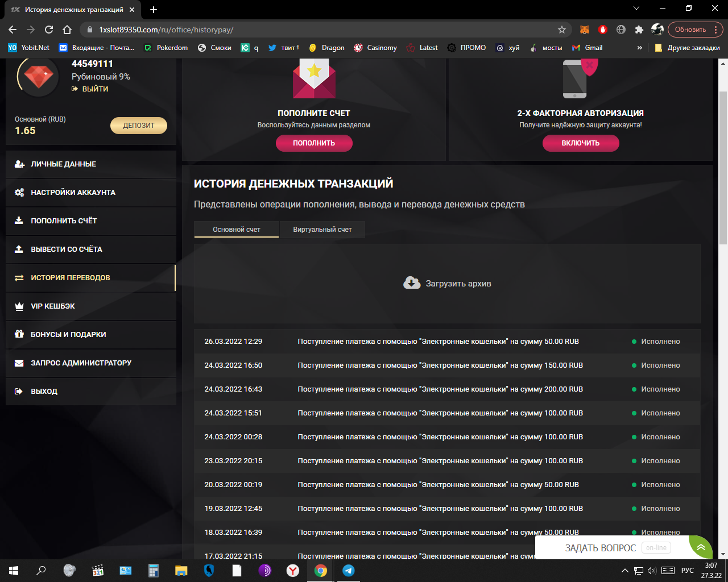Image resolution: width=728 pixels, height=582 pixels.
Task: Go to Пополнить счёт in the sidebar
Action: pyautogui.click(x=91, y=221)
